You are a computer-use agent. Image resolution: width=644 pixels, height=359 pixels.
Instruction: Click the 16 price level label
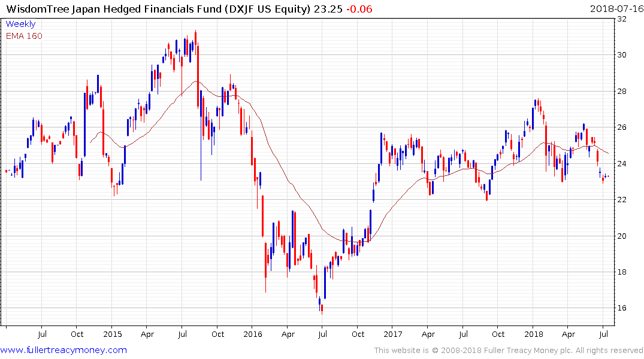[622, 308]
